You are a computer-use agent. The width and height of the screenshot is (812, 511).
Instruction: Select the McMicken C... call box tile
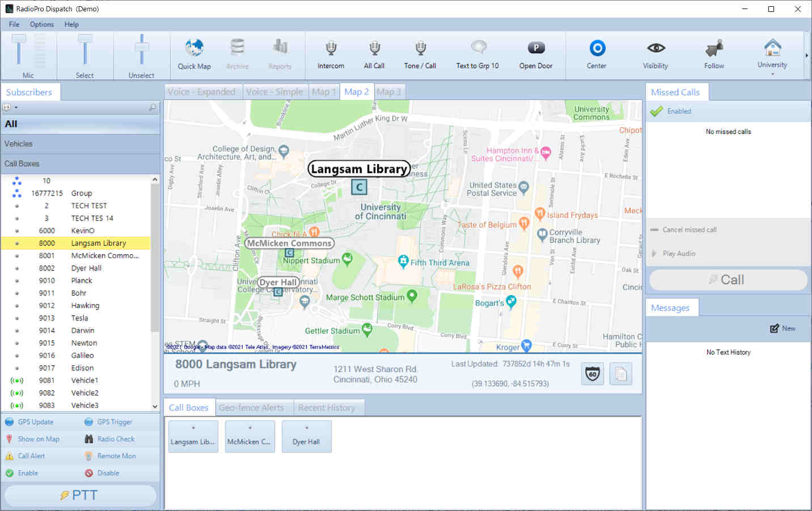[249, 436]
